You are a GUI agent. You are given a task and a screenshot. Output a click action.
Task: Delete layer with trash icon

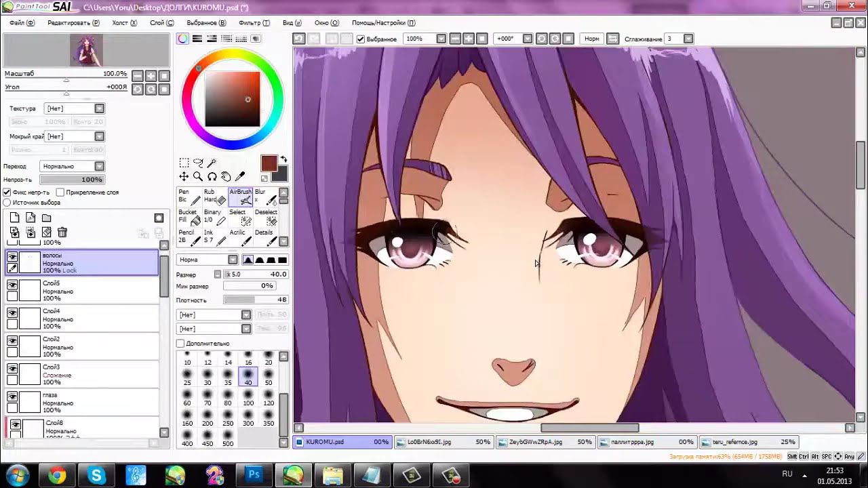pyautogui.click(x=62, y=232)
